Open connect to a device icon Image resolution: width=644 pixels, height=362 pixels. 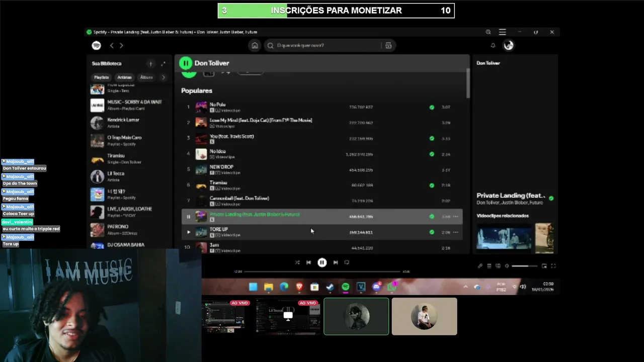(x=498, y=266)
